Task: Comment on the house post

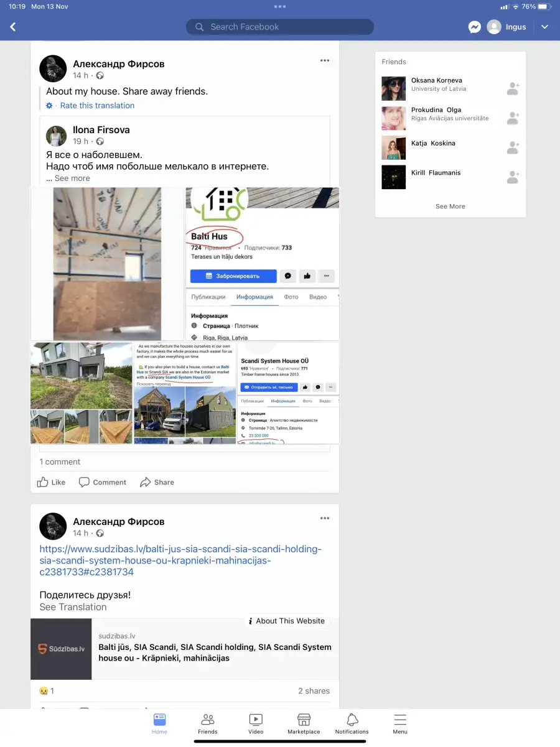Action: point(103,482)
